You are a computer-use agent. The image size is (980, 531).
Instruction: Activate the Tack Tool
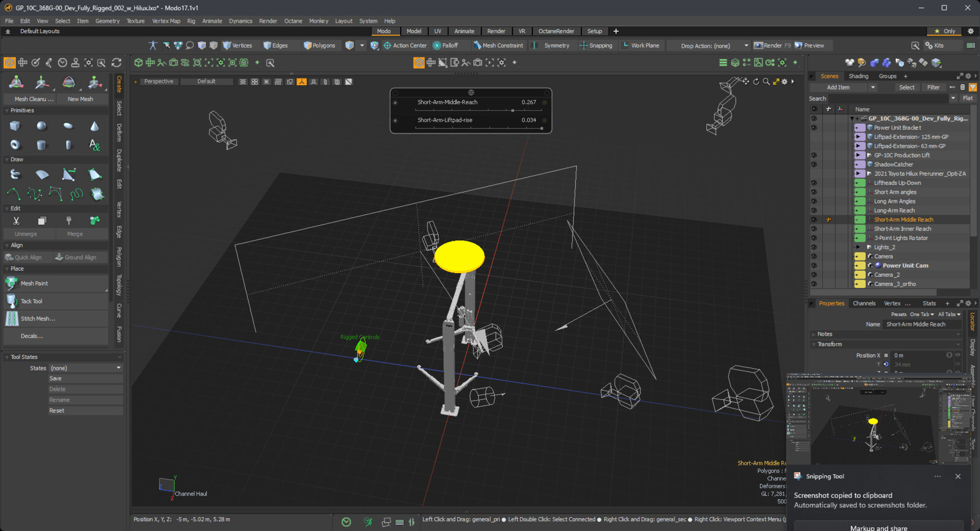pos(56,301)
